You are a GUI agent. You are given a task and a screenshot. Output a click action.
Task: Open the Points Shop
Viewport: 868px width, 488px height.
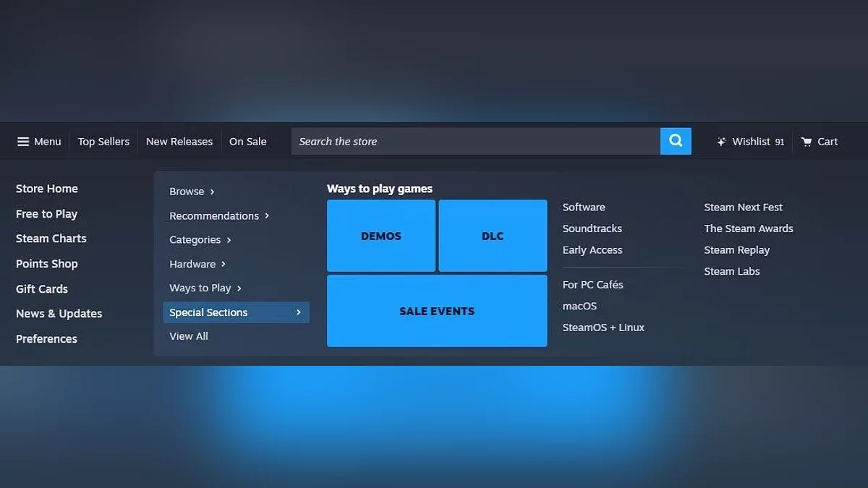tap(47, 264)
